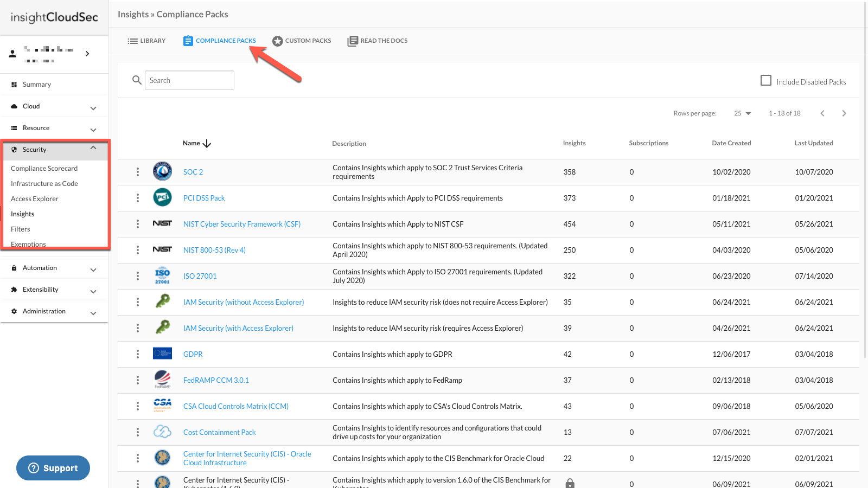Image resolution: width=868 pixels, height=488 pixels.
Task: Sort by the Insights column header
Action: pyautogui.click(x=574, y=143)
